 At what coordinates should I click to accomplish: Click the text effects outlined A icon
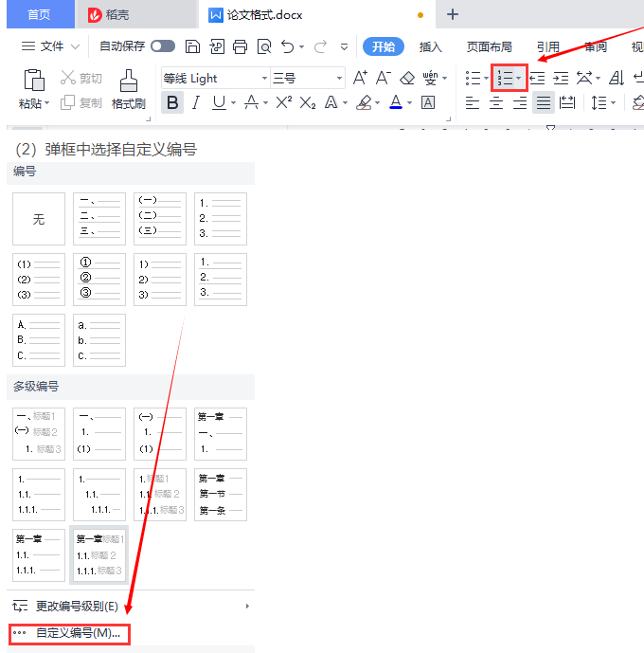tap(331, 102)
